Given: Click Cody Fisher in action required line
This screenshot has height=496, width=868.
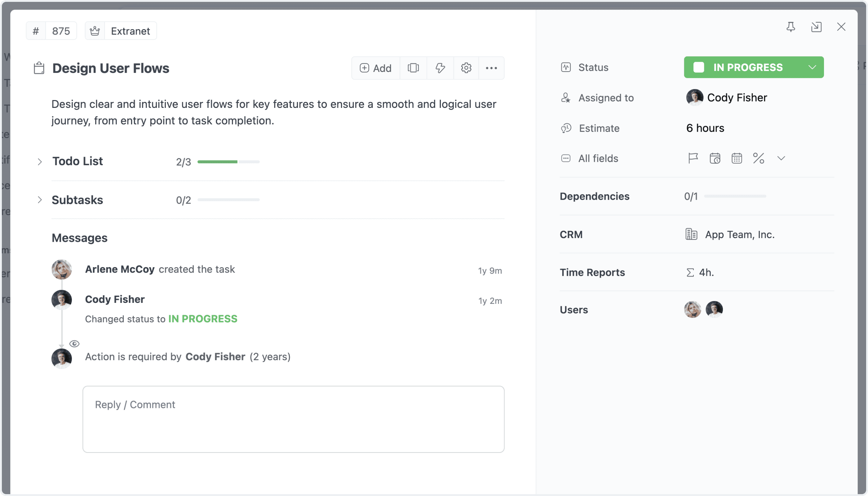Looking at the screenshot, I should point(215,357).
